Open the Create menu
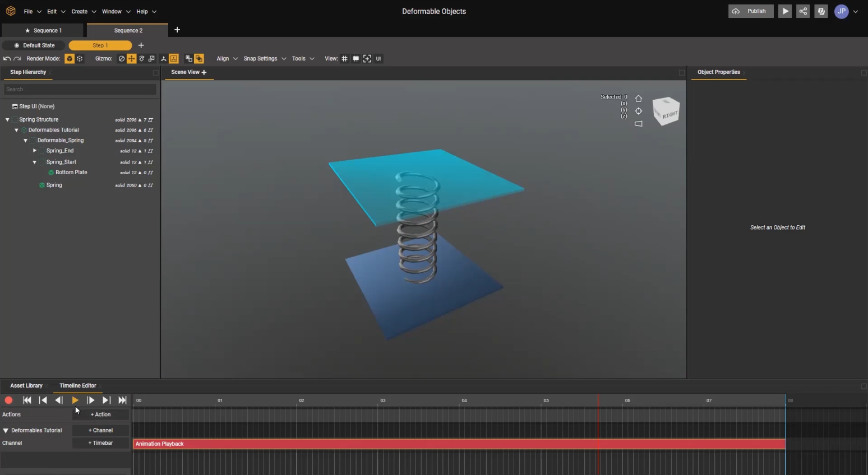Image resolution: width=868 pixels, height=475 pixels. pos(83,11)
